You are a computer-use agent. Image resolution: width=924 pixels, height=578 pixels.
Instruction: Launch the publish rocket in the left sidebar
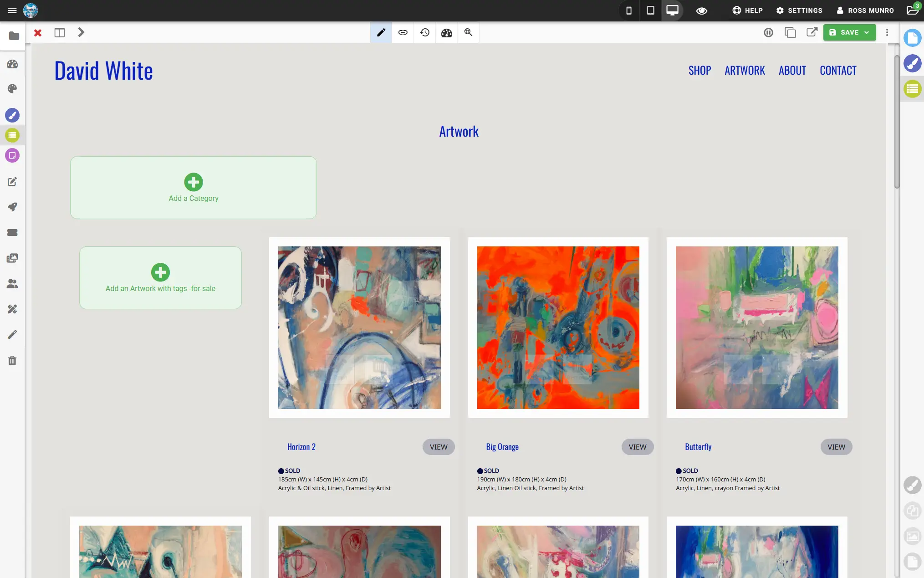[x=12, y=207]
